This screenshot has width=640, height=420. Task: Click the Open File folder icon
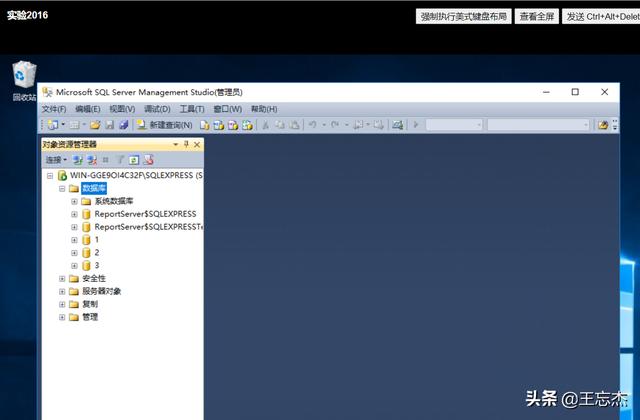[x=95, y=125]
